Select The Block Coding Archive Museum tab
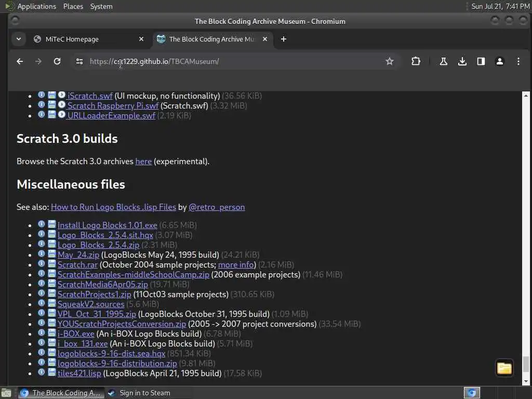This screenshot has height=399, width=532. 212,39
